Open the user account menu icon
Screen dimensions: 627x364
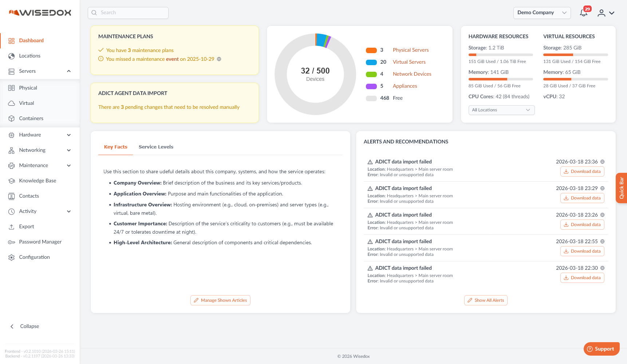(602, 13)
